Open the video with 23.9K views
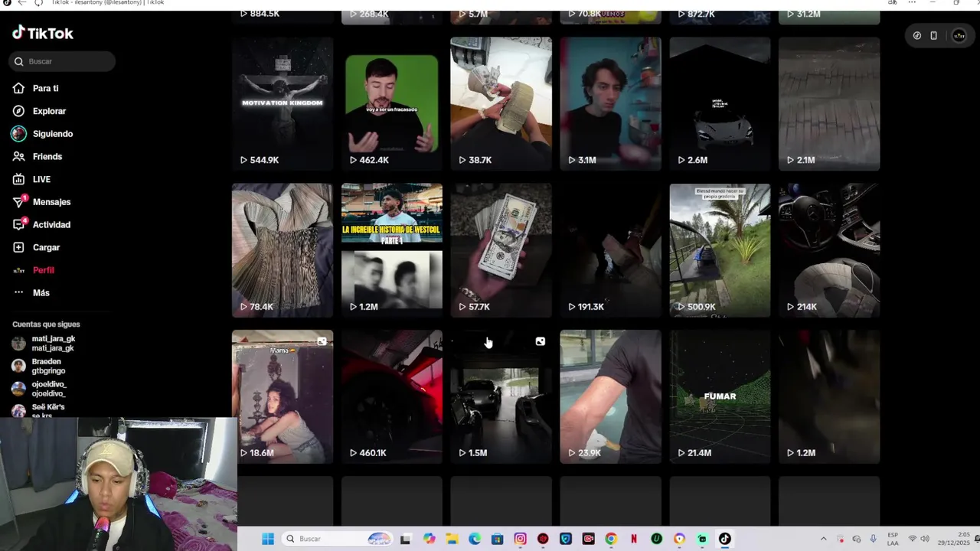980x551 pixels. coord(610,396)
